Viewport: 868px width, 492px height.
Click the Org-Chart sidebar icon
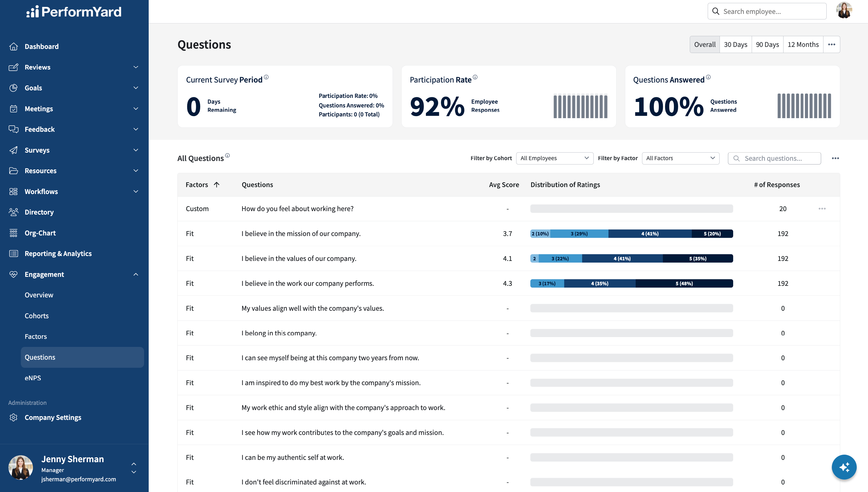pos(14,233)
